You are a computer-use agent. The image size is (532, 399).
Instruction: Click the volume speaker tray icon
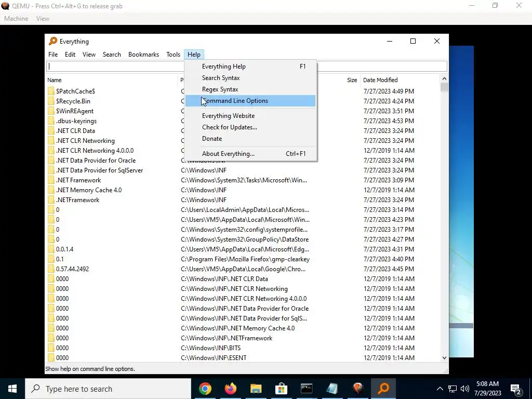465,389
